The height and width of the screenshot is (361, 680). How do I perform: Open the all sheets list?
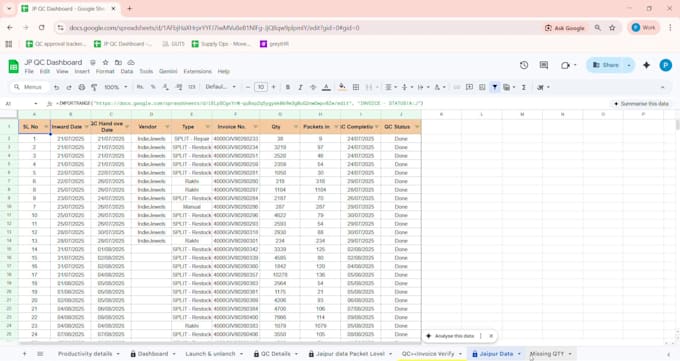[x=40, y=354]
